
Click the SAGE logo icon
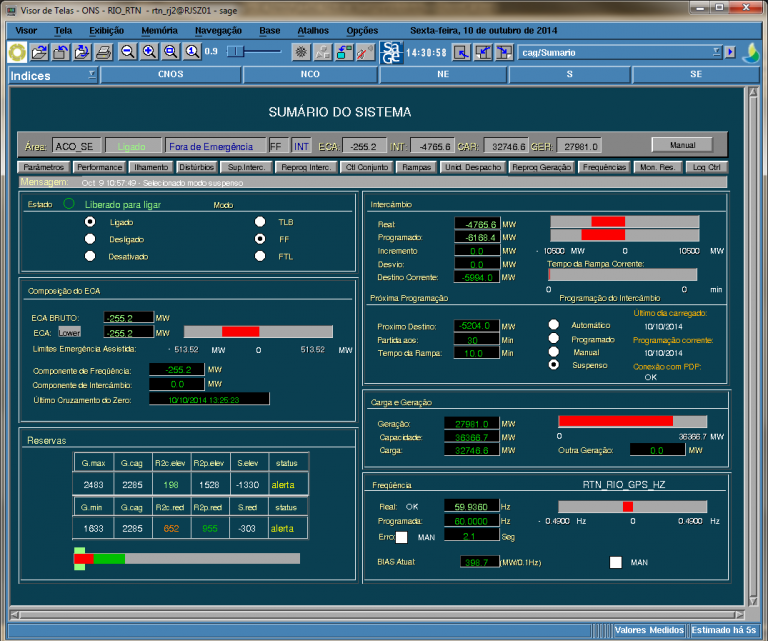click(x=392, y=51)
